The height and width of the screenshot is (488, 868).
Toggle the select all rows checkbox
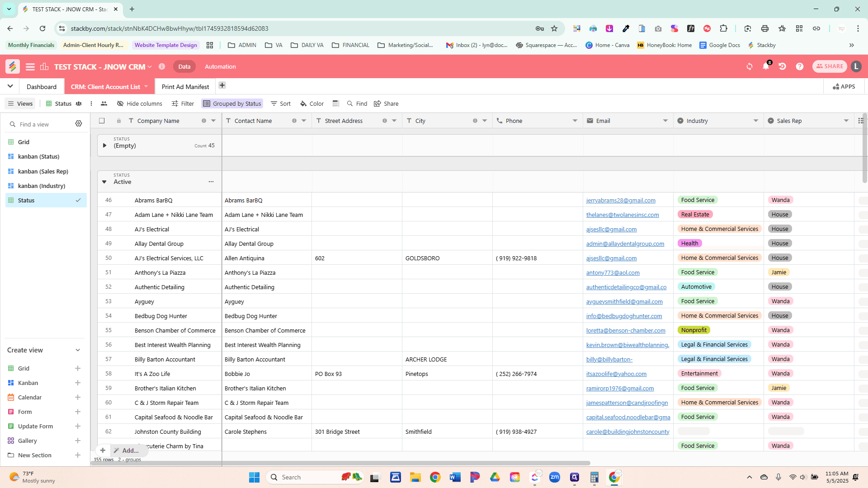tap(102, 121)
